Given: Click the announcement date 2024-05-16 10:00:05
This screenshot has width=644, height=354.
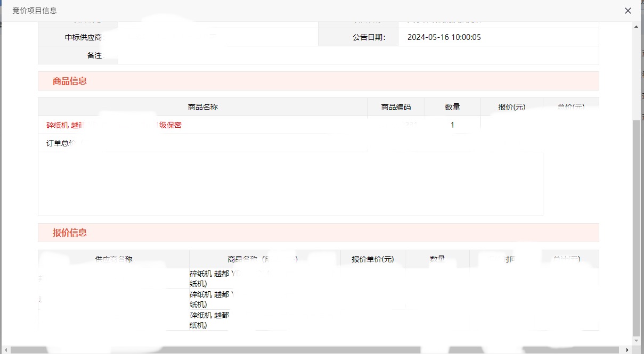Looking at the screenshot, I should tap(444, 37).
